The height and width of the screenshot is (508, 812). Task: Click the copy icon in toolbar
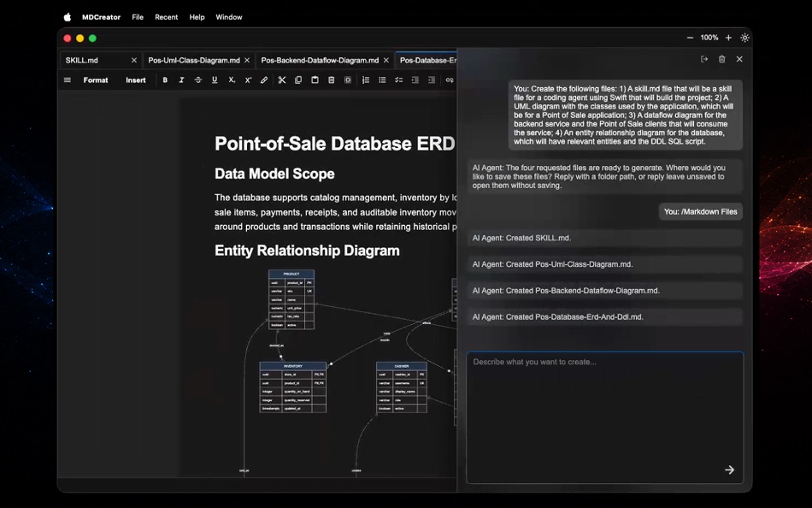tap(298, 80)
